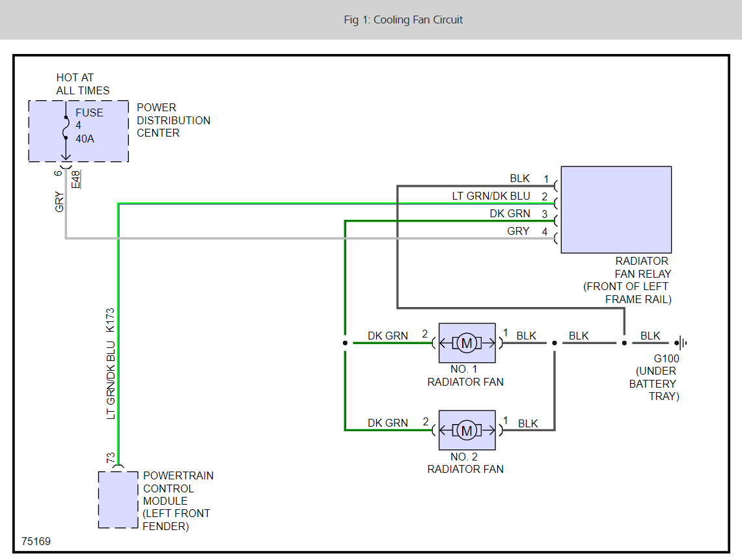Select the G100 ground symbol
742x560 pixels.
681,343
